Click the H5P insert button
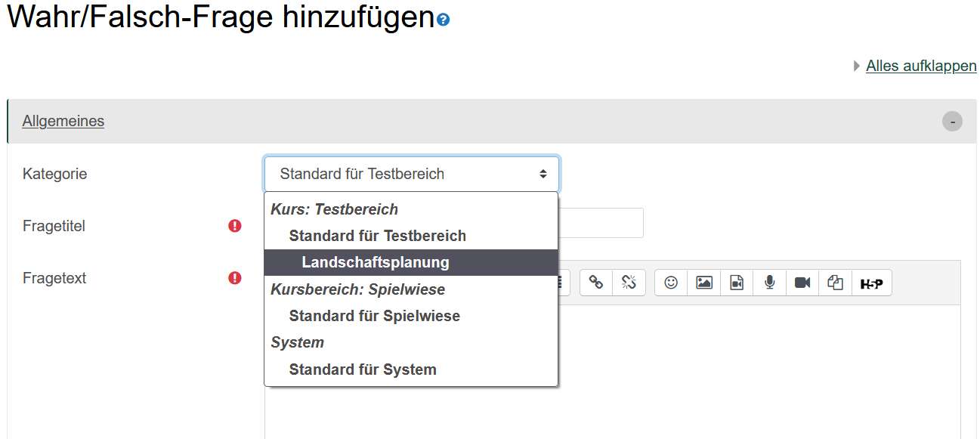 (x=872, y=283)
